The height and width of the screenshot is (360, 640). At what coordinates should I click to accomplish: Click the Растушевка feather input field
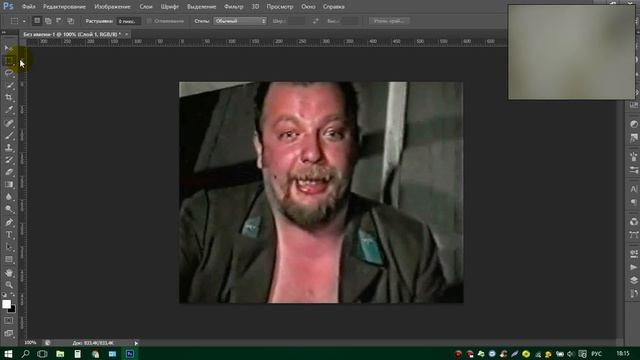[x=128, y=21]
